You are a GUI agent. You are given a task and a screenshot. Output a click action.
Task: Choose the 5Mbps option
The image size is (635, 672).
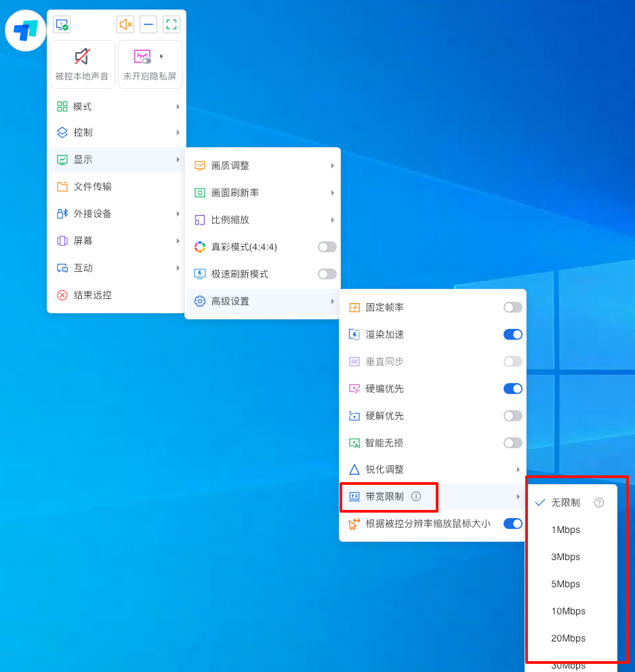coord(565,584)
